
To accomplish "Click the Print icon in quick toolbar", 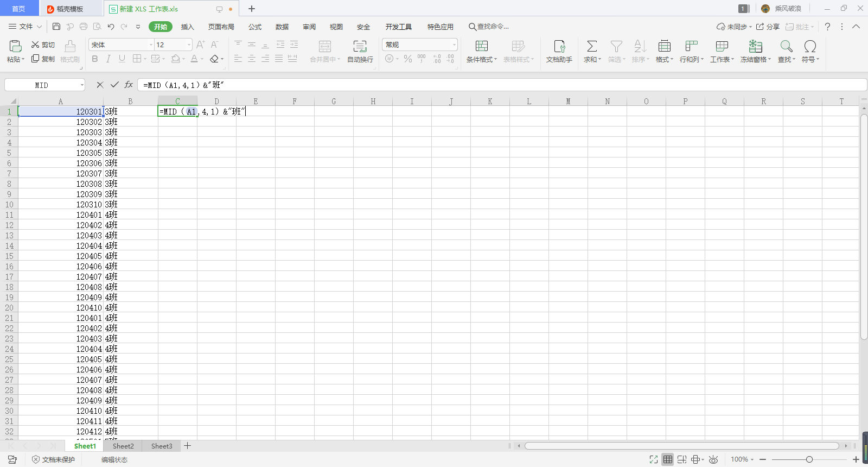I will coord(83,26).
